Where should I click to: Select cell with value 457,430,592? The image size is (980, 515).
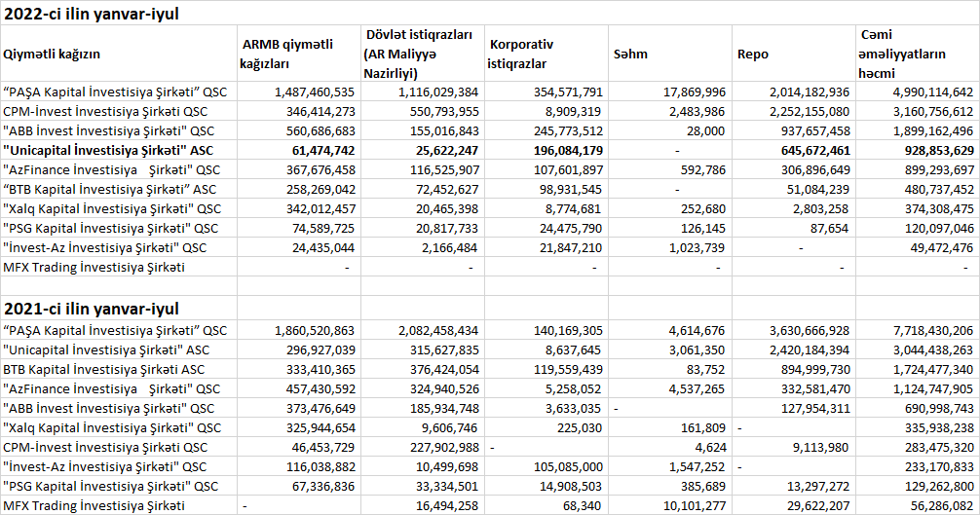point(299,388)
